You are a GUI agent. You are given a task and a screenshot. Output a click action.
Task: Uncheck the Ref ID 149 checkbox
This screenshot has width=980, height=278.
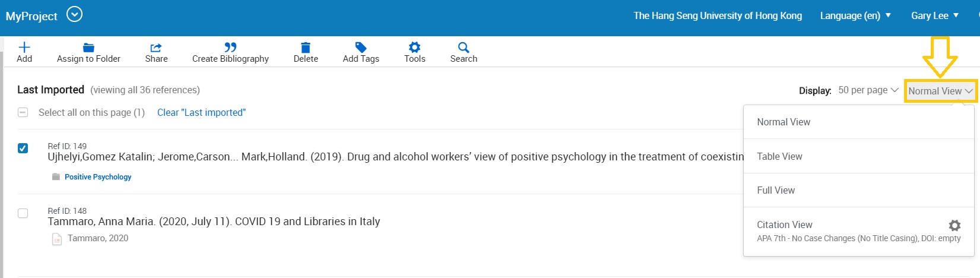tap(23, 149)
